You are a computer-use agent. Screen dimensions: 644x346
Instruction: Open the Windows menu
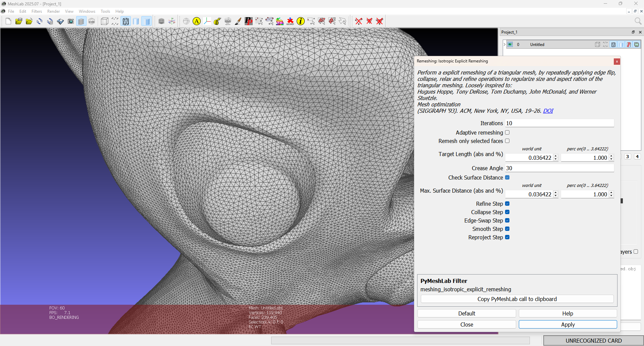pos(87,11)
